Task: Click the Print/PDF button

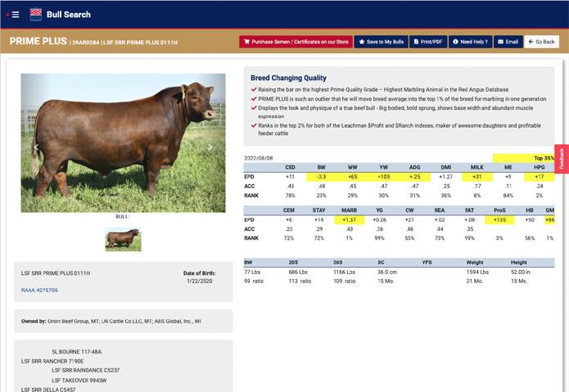Action: click(428, 41)
